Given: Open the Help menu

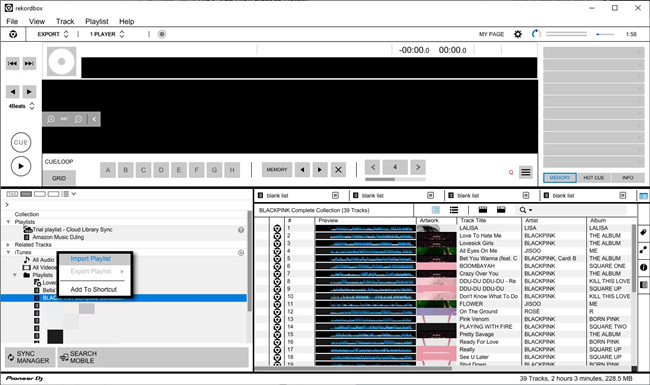Looking at the screenshot, I should pyautogui.click(x=126, y=21).
